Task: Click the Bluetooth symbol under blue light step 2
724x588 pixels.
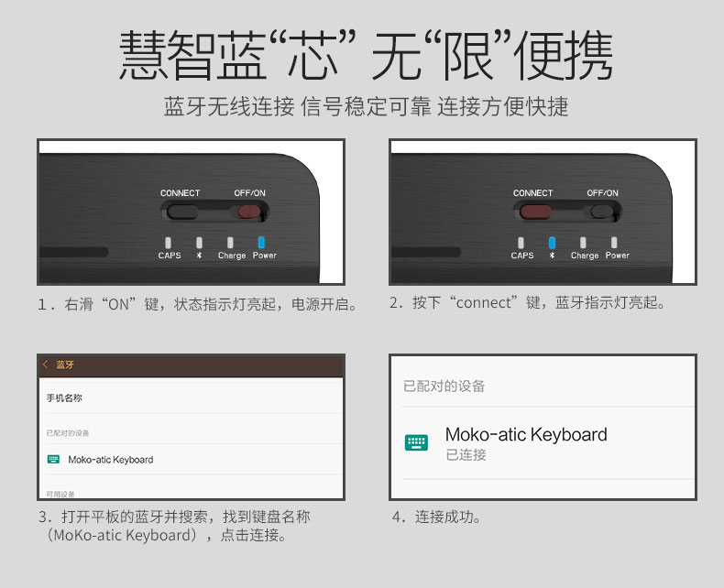Action: (552, 256)
